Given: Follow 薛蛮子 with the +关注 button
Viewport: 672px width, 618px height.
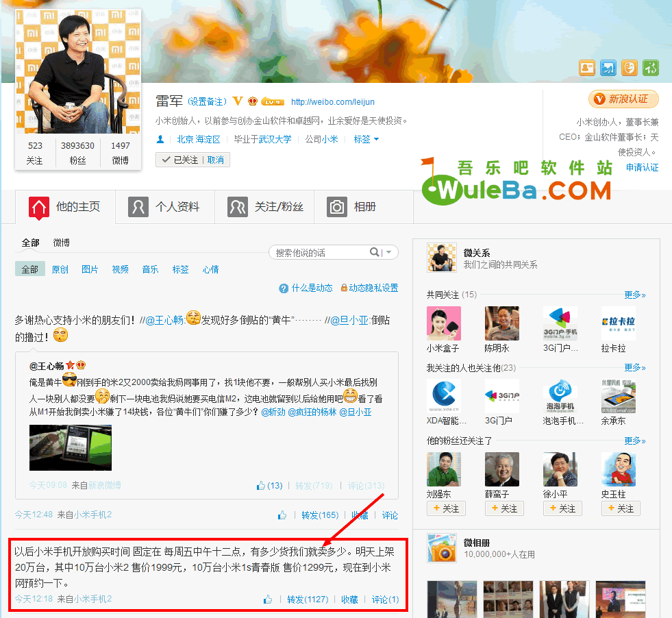Looking at the screenshot, I should point(504,508).
